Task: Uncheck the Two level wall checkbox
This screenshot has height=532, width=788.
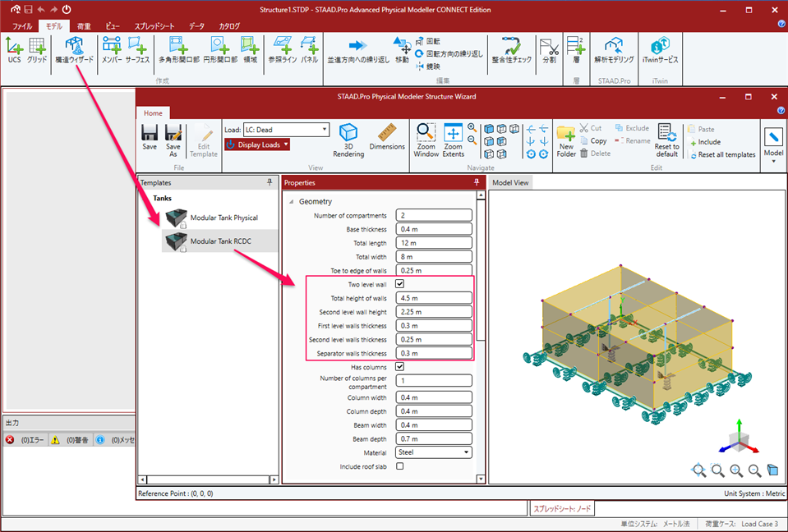Action: (399, 284)
